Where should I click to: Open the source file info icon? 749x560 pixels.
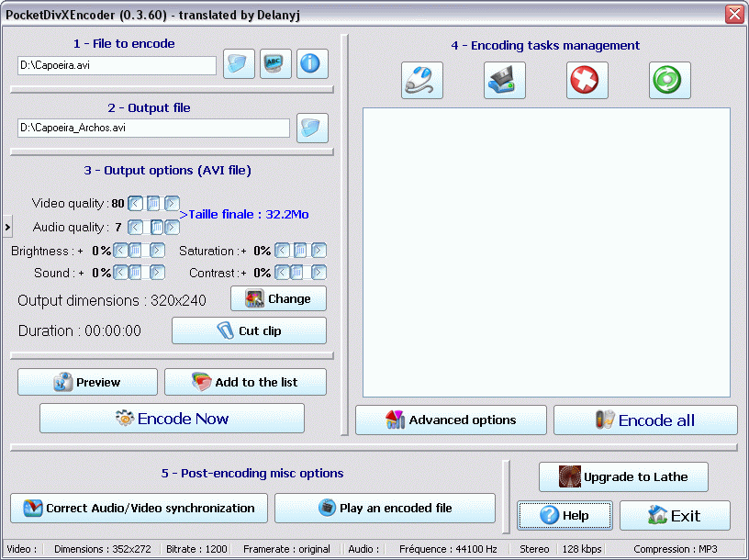312,63
